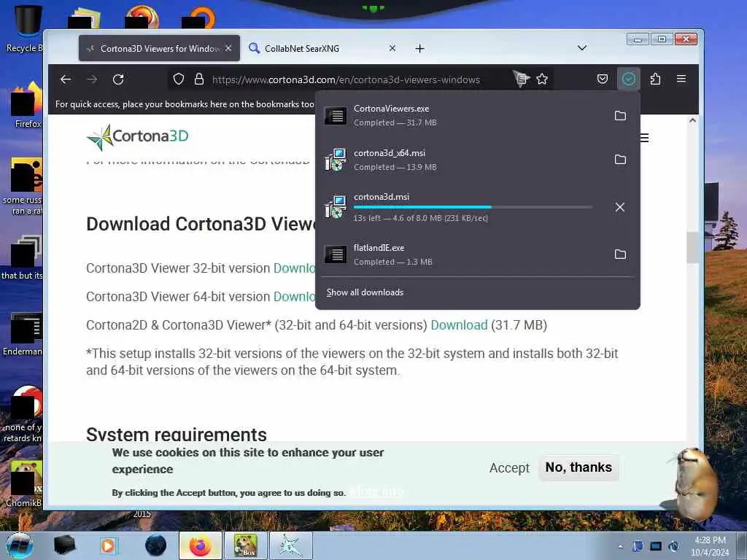Download the 32-bit Cortona3D Viewer
747x560 pixels.
click(294, 268)
